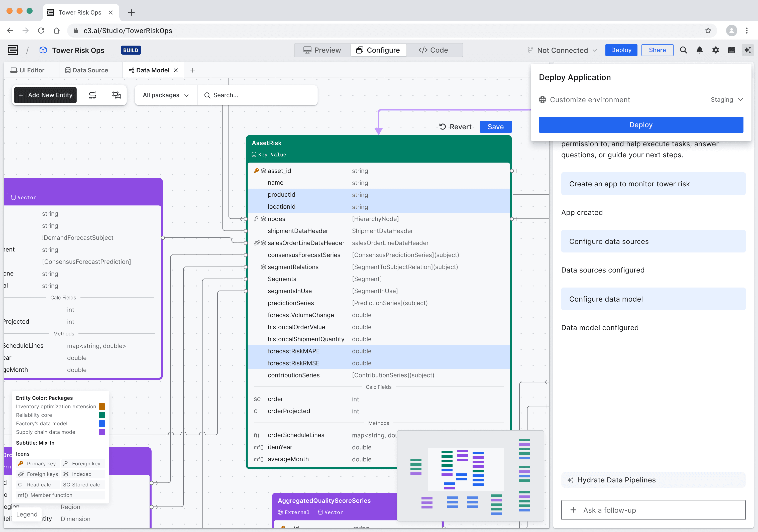
Task: Open notifications bell icon
Action: point(699,50)
